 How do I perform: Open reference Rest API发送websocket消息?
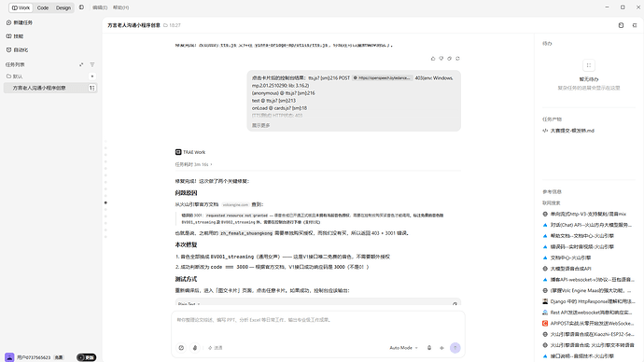[x=587, y=313]
